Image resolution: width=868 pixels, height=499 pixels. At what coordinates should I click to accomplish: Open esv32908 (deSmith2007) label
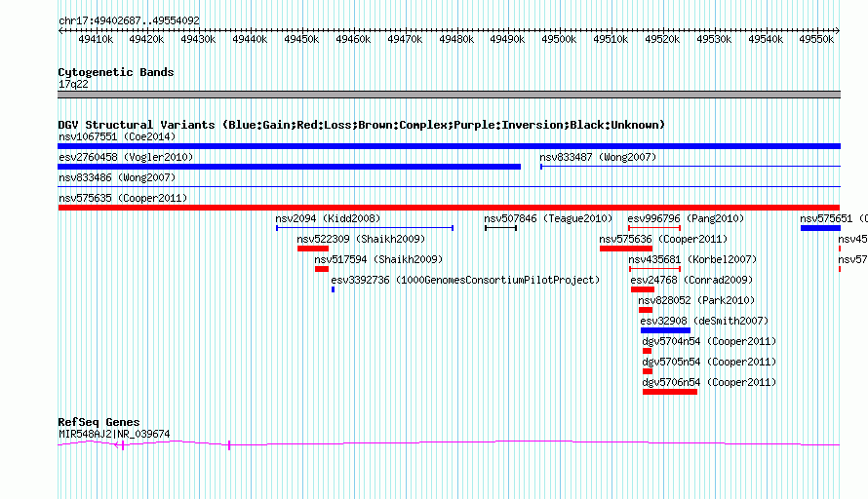[704, 321]
